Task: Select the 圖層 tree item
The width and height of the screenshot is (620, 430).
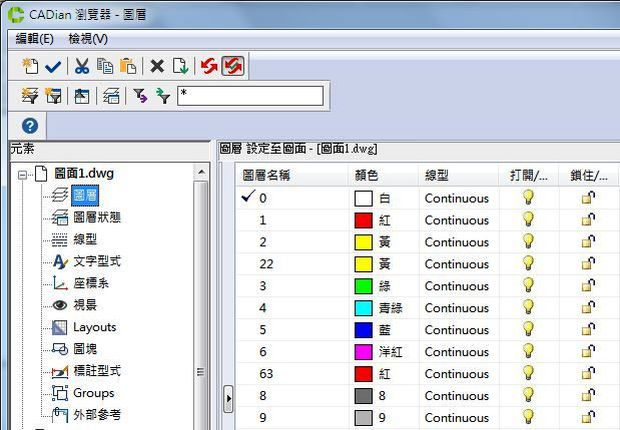Action: coord(85,195)
